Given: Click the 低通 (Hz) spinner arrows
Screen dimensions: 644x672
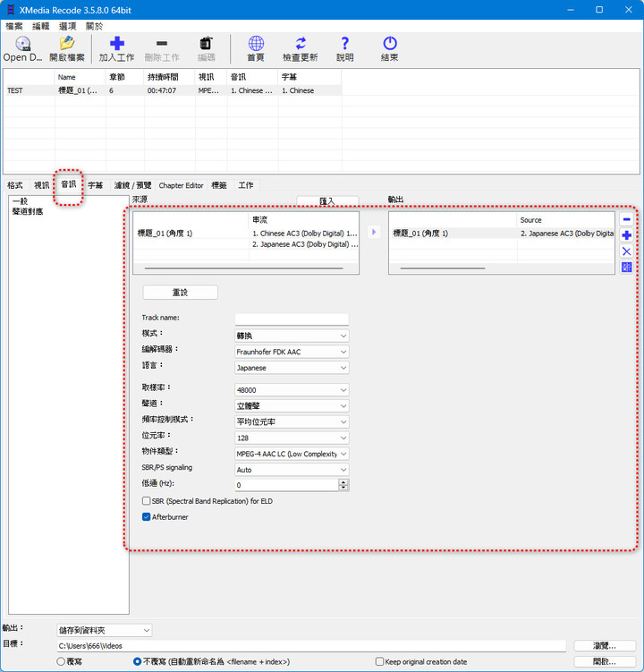Looking at the screenshot, I should (x=343, y=485).
